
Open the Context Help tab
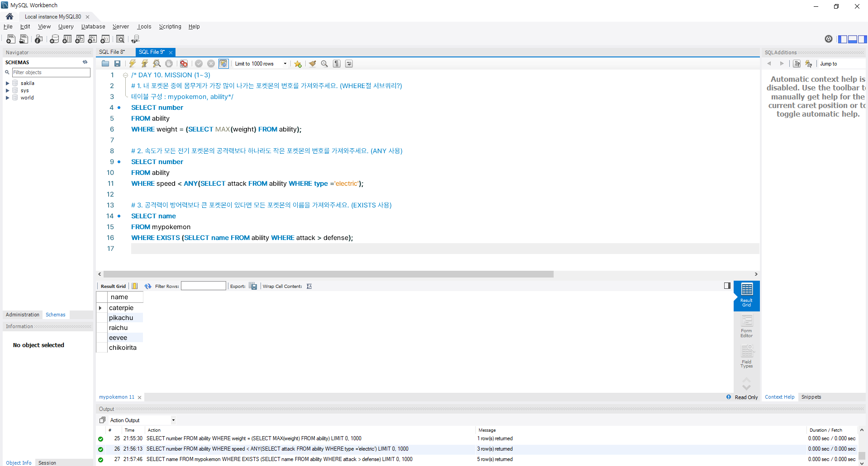pos(779,397)
